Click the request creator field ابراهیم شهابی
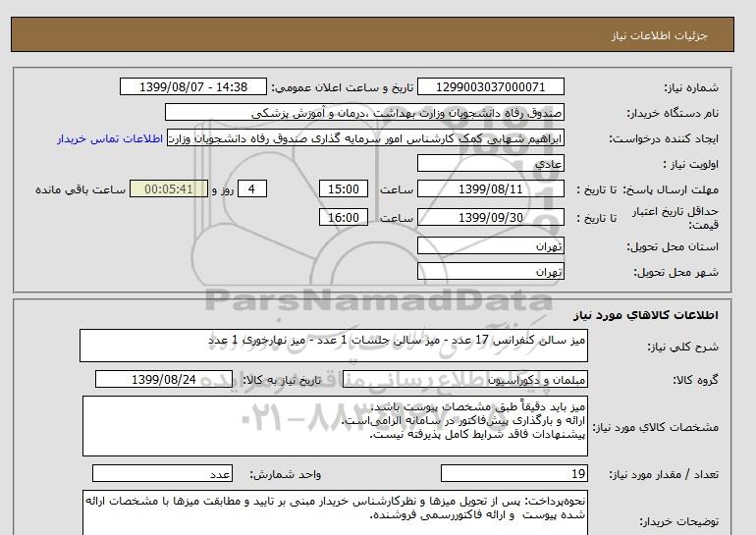756x535 pixels. (365, 137)
